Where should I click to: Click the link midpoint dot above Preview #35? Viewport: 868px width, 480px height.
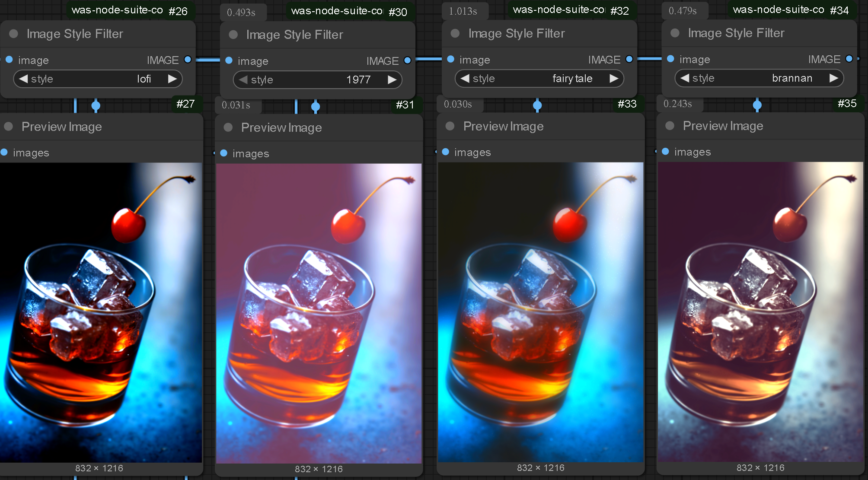(757, 105)
